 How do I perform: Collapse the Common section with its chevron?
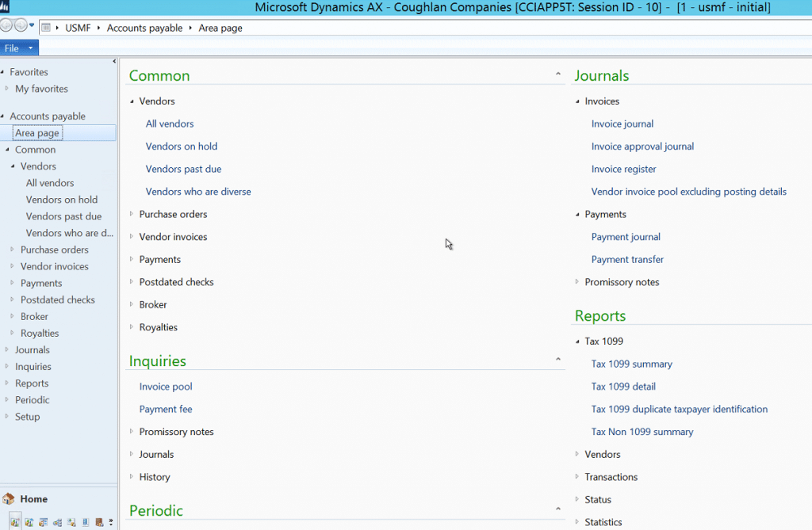pyautogui.click(x=557, y=74)
